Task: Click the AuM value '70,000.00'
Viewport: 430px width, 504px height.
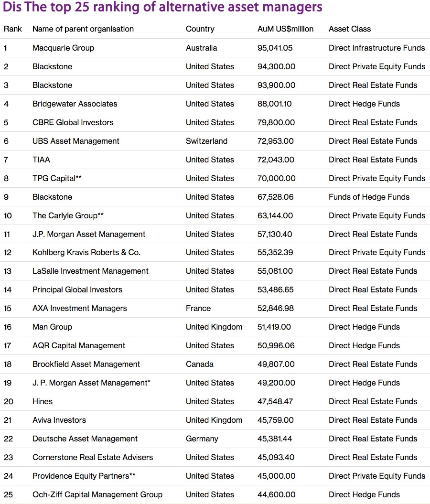Action: (276, 178)
